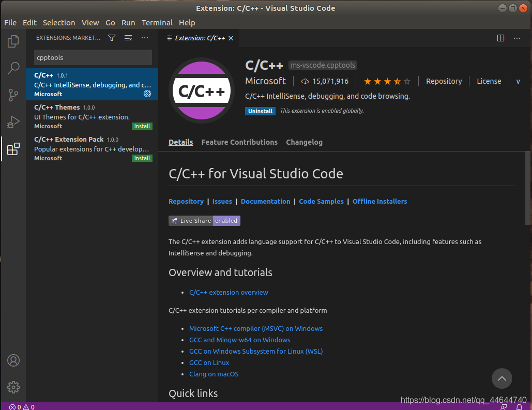Click the README vertical scrollbar
Viewport: 532px width, 410px height.
click(x=527, y=188)
